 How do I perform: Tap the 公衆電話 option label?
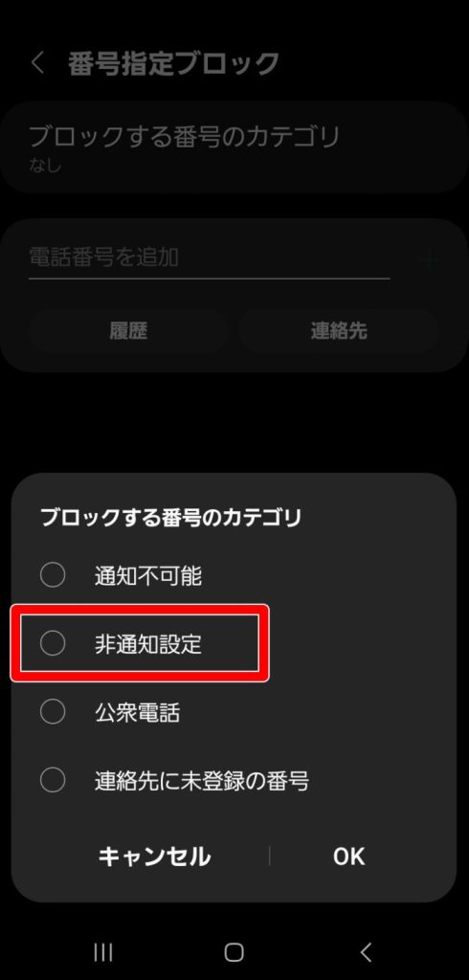pyautogui.click(x=137, y=712)
